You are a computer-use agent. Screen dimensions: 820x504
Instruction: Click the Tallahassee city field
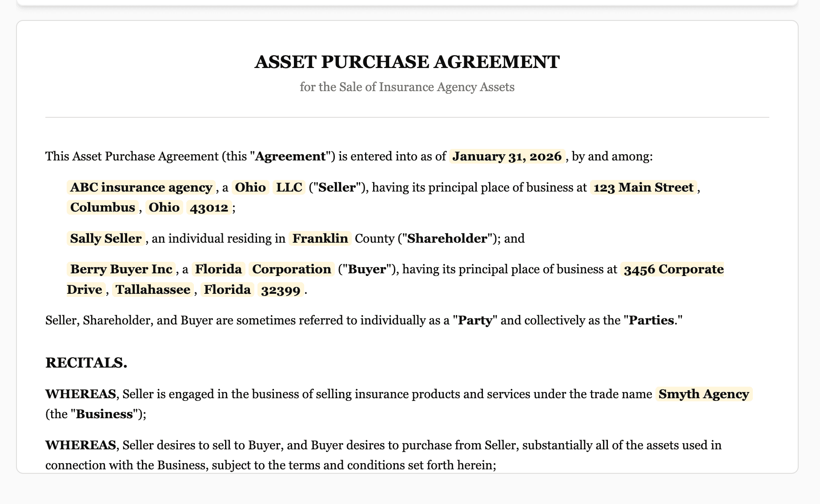(x=153, y=290)
